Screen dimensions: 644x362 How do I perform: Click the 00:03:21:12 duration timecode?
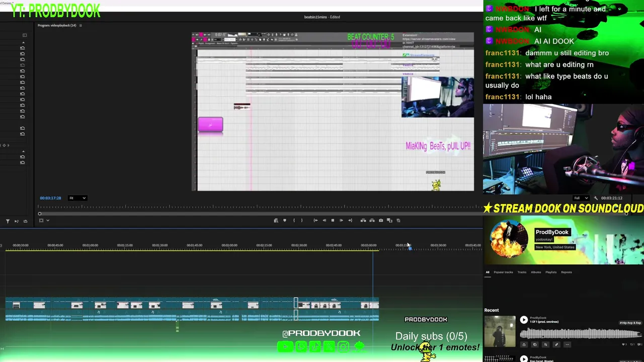point(612,198)
